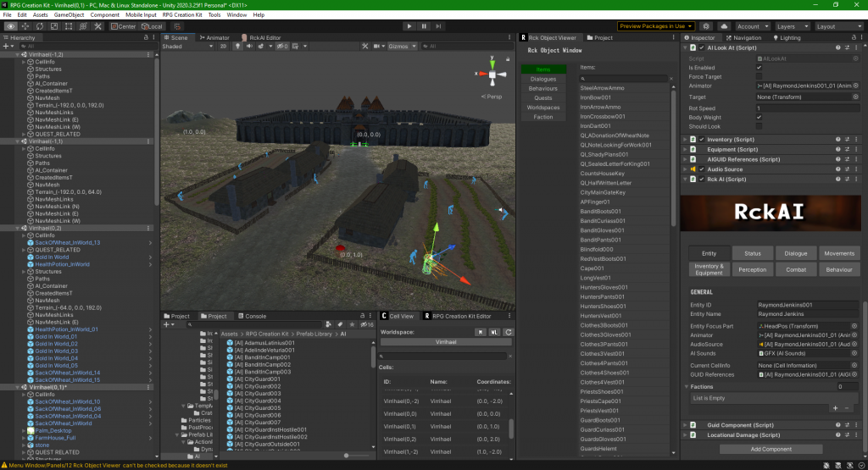This screenshot has width=868, height=470.
Task: Click the Add Component button
Action: [x=771, y=449]
